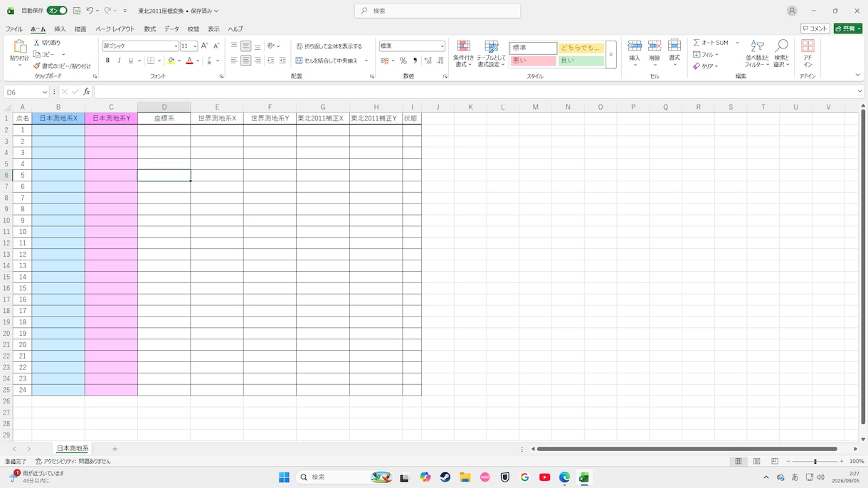Click the insert cells (挿入) icon in the cell group
The height and width of the screenshot is (488, 868).
coord(635,46)
